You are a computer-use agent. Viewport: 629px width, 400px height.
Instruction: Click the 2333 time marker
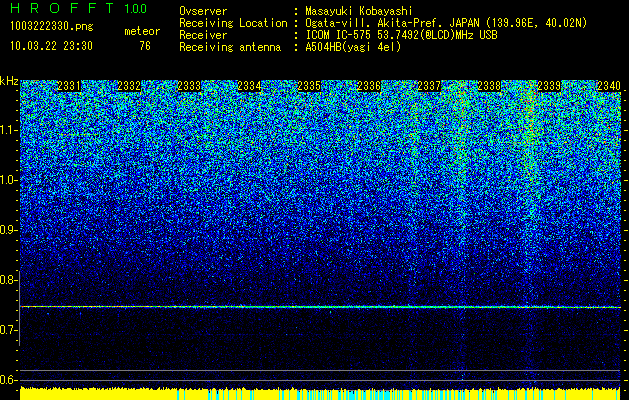[x=189, y=86]
